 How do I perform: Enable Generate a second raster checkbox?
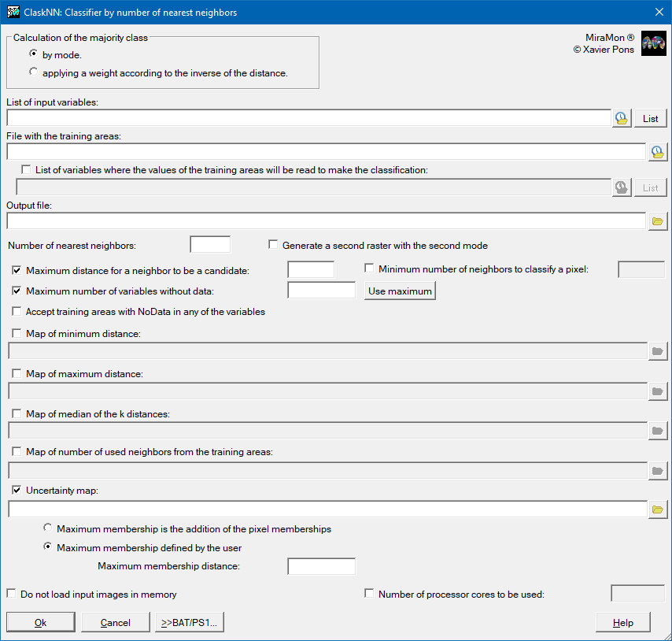[x=274, y=245]
